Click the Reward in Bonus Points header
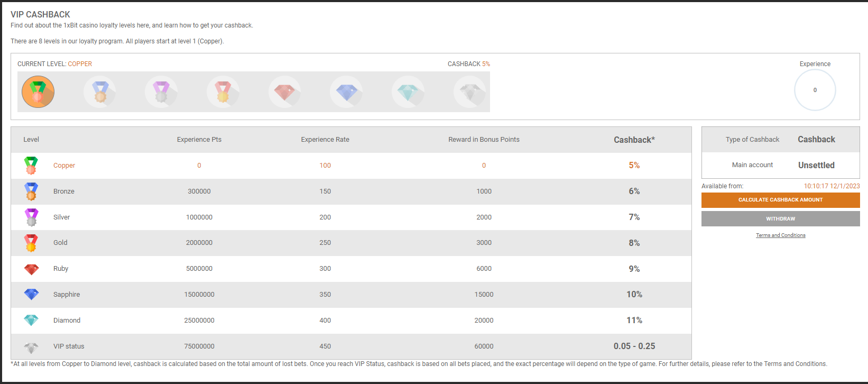868x384 pixels. 484,140
